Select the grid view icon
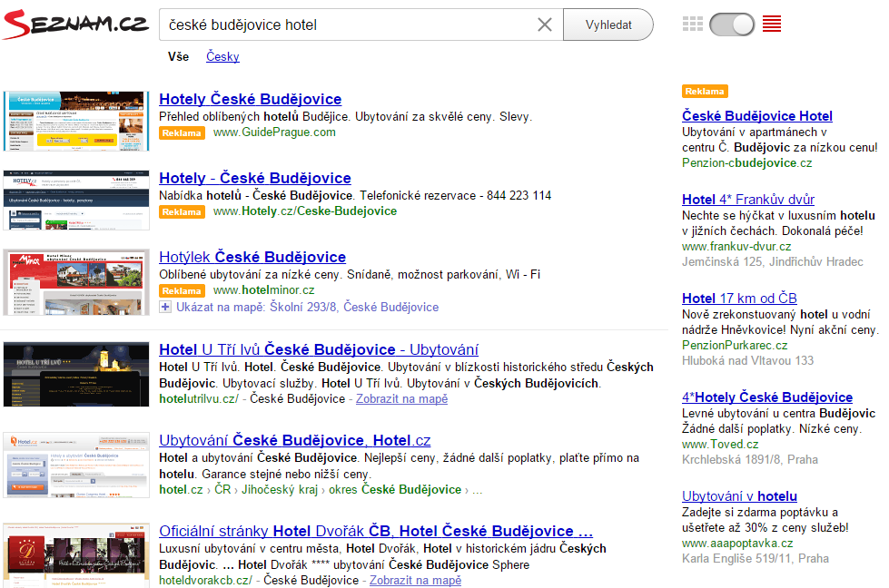Screen dimensions: 889x588 coord(692,24)
